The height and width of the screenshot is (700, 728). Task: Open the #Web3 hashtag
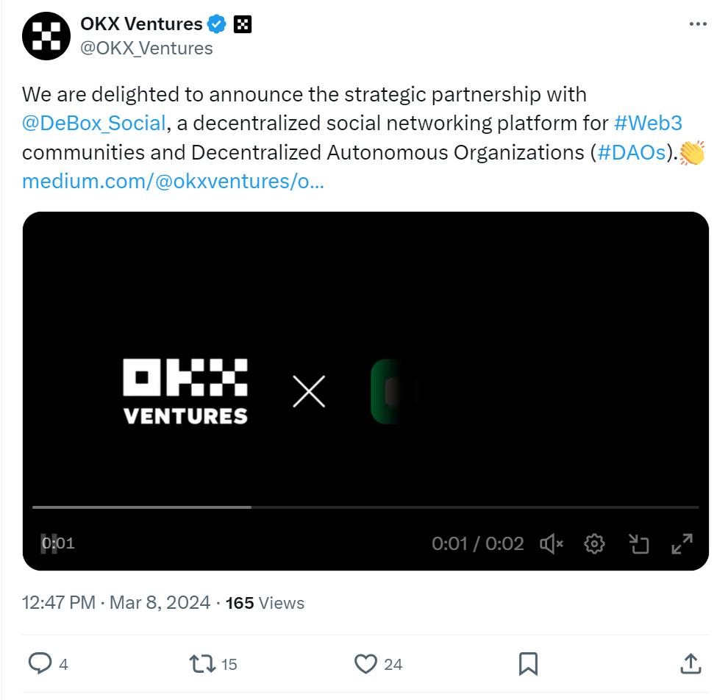coord(648,123)
